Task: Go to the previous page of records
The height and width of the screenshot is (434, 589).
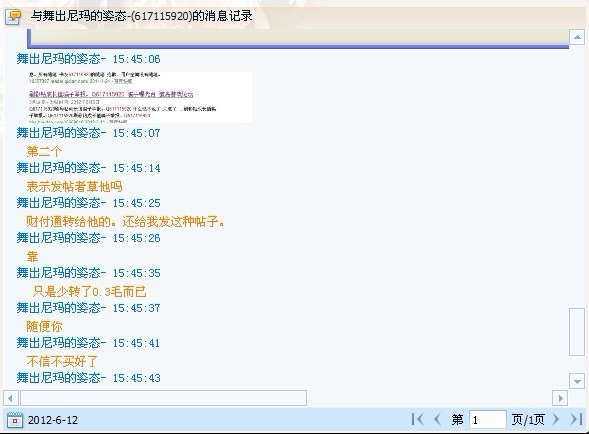Action: coord(437,419)
